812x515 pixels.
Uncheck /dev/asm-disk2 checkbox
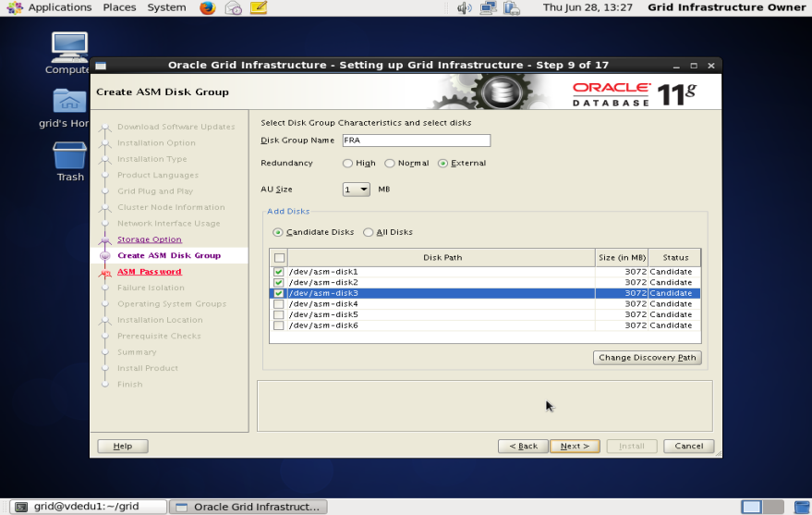279,282
